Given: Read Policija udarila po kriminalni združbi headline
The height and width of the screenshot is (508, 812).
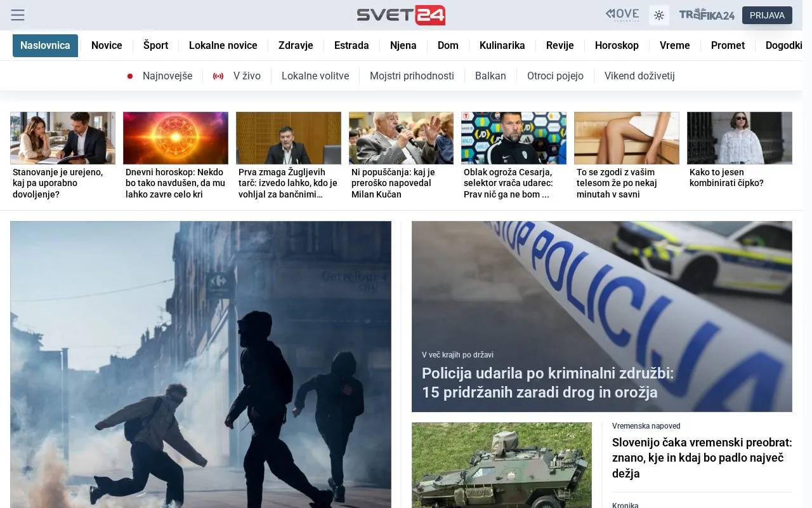Looking at the screenshot, I should tap(547, 383).
